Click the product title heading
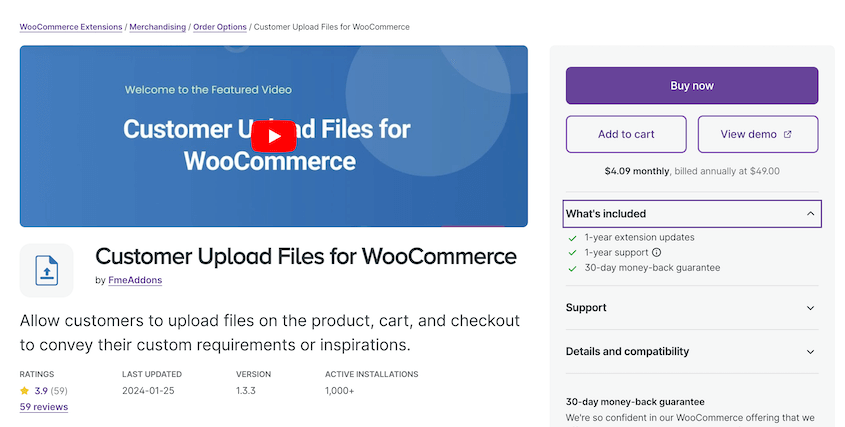Screen dimensions: 845x427 [x=306, y=257]
